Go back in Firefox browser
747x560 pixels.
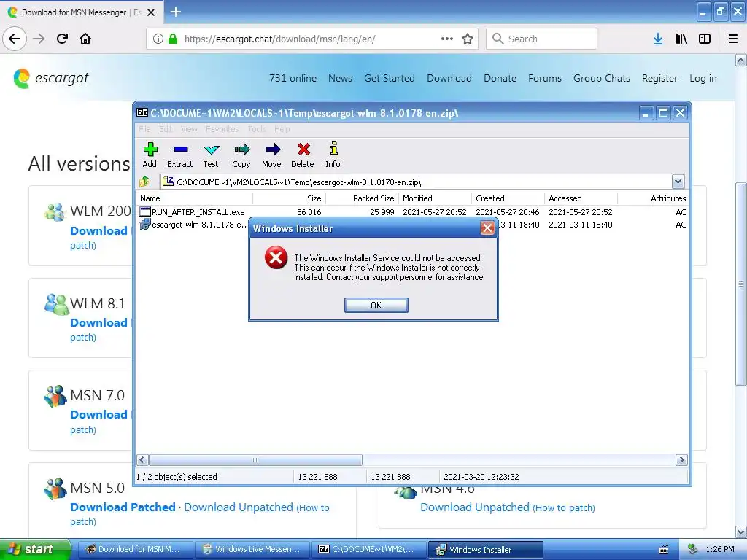click(15, 39)
